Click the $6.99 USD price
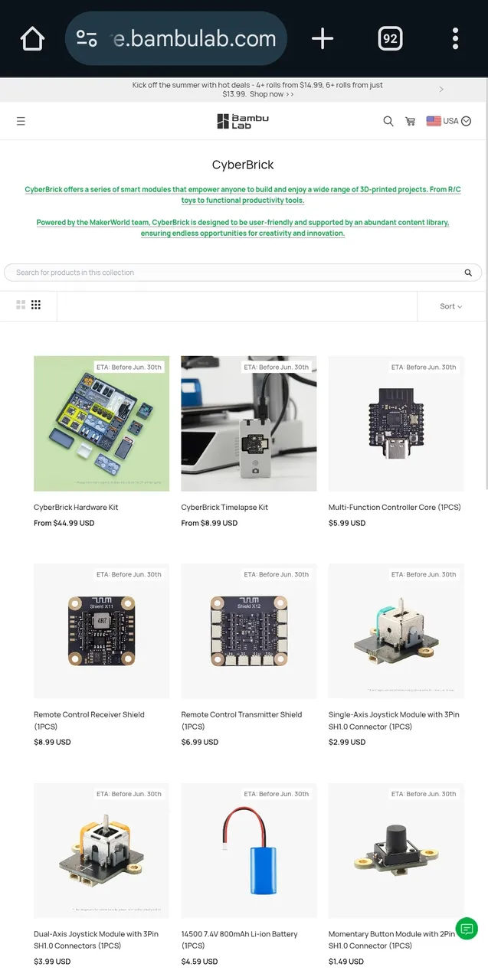 (x=200, y=742)
